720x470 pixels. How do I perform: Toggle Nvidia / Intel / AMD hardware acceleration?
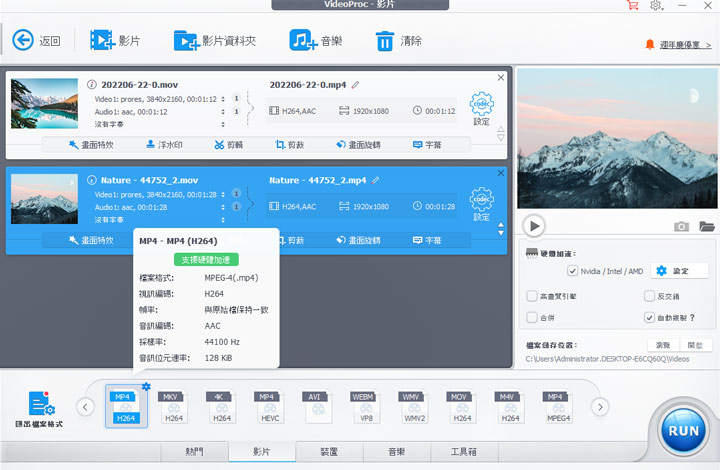point(573,271)
